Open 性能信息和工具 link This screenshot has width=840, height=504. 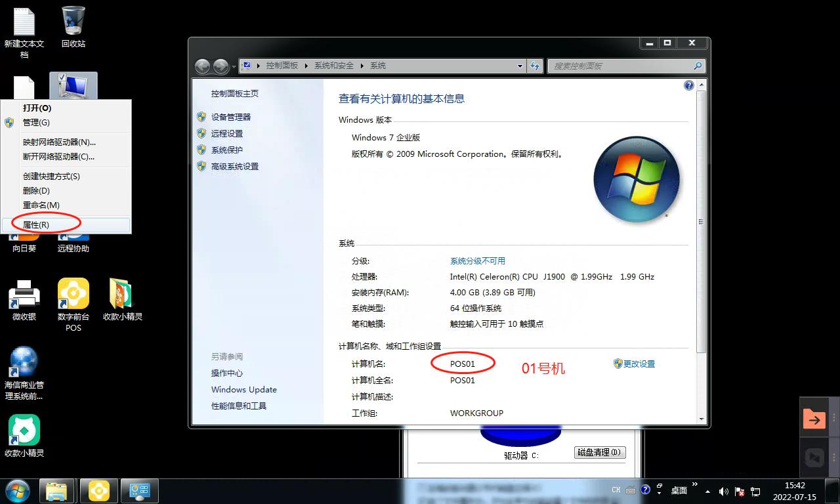coord(239,406)
